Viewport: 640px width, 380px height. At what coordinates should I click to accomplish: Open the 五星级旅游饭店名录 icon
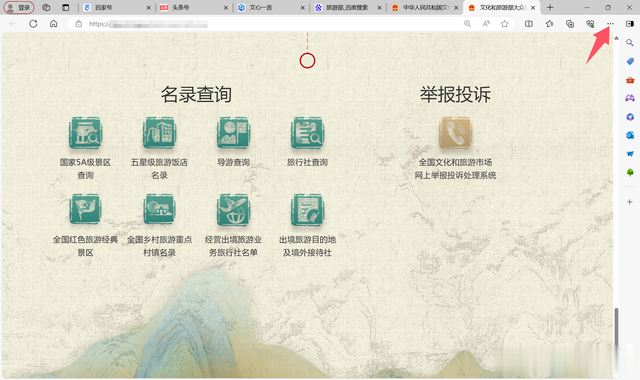click(159, 133)
